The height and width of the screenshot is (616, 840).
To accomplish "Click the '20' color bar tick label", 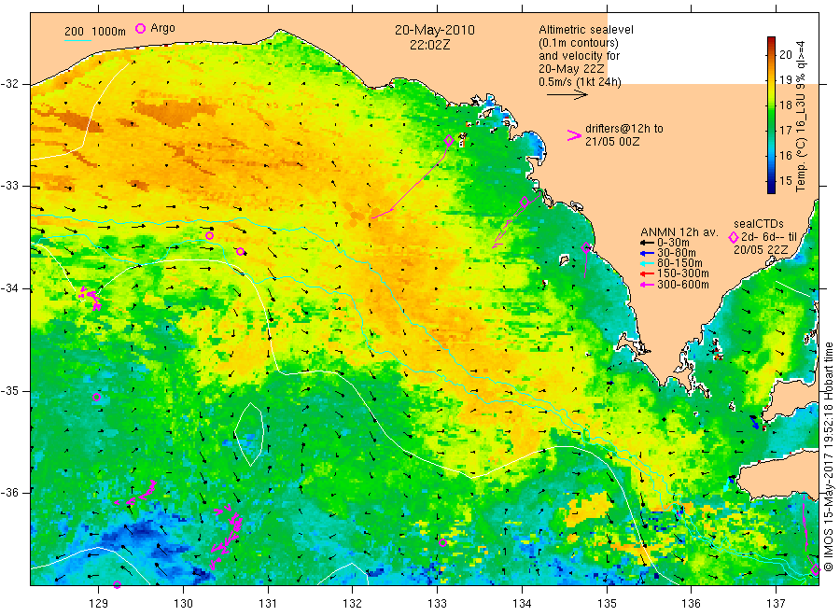I will tap(785, 54).
